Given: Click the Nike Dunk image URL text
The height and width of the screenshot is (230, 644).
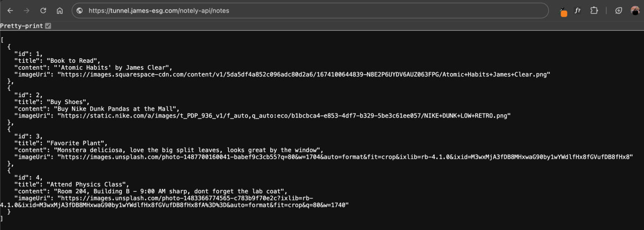Looking at the screenshot, I should pyautogui.click(x=284, y=115).
